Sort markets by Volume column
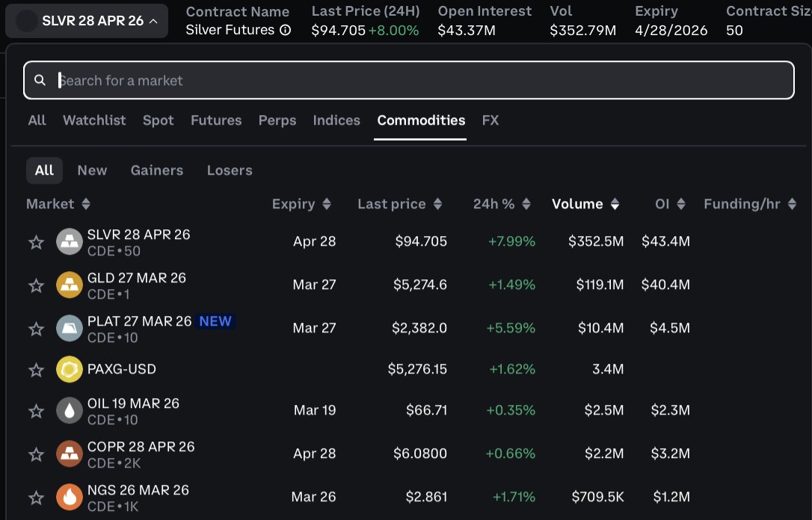Image resolution: width=812 pixels, height=520 pixels. (586, 203)
